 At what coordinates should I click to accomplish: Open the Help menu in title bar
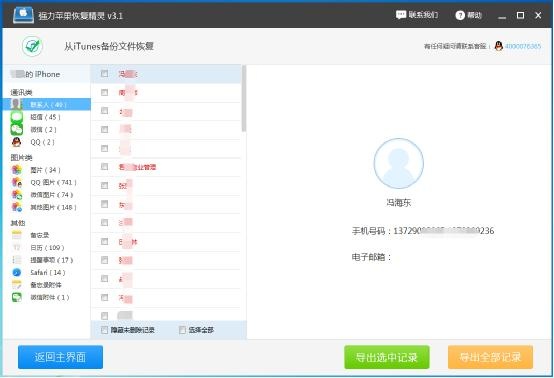point(468,15)
